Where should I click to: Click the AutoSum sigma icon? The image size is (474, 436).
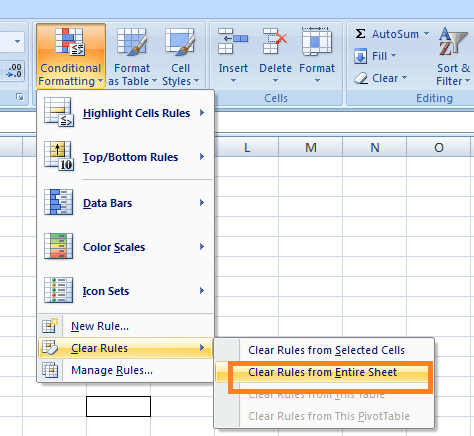(x=360, y=34)
